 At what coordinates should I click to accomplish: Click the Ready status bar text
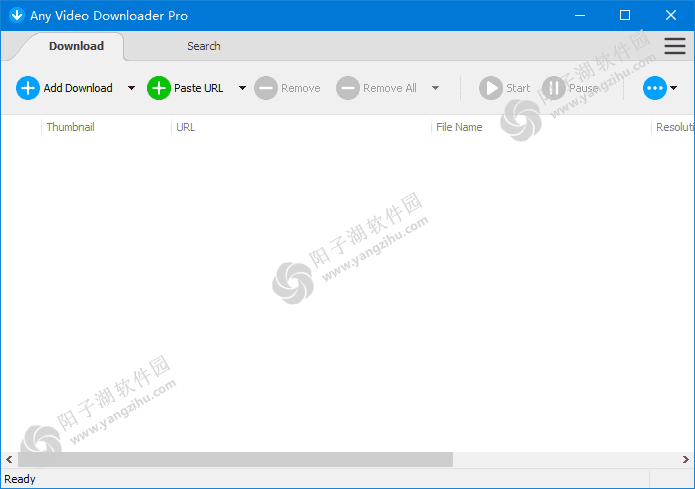click(x=20, y=479)
